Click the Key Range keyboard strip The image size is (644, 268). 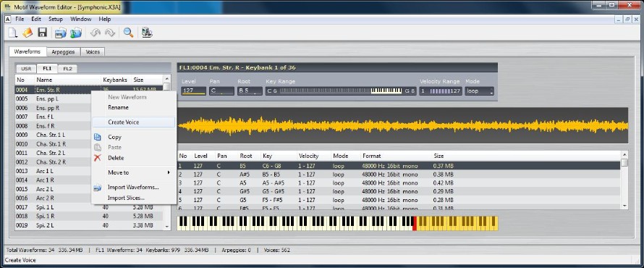pos(341,91)
